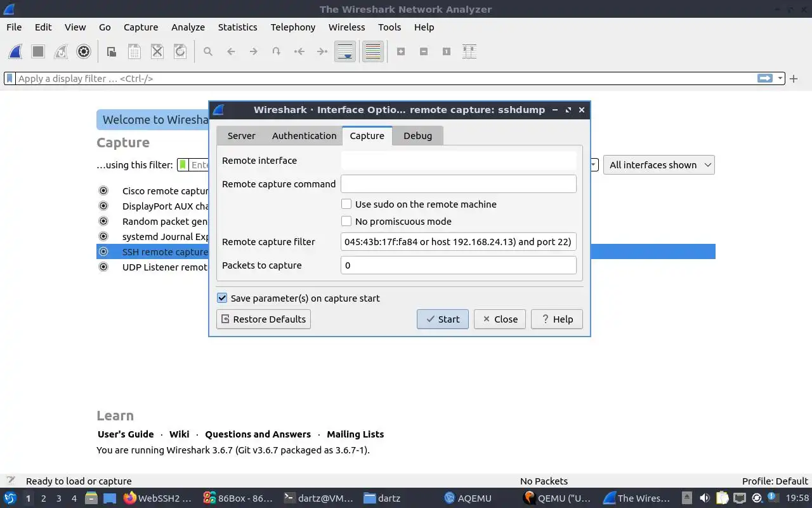
Task: Open the display filter history dropdown arrow
Action: click(780, 79)
